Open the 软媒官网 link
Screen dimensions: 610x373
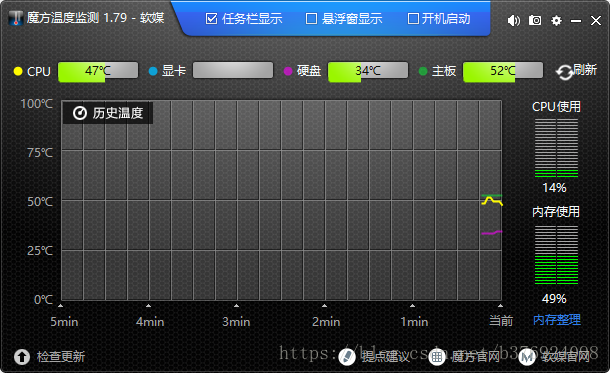(x=566, y=356)
